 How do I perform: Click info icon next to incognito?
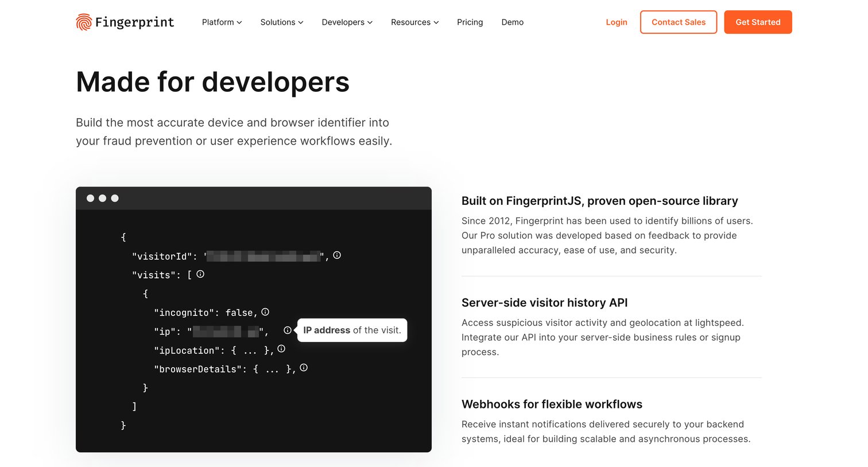265,312
